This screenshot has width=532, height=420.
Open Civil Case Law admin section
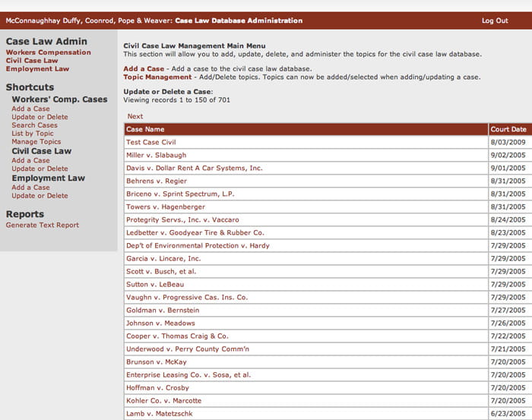click(x=32, y=60)
